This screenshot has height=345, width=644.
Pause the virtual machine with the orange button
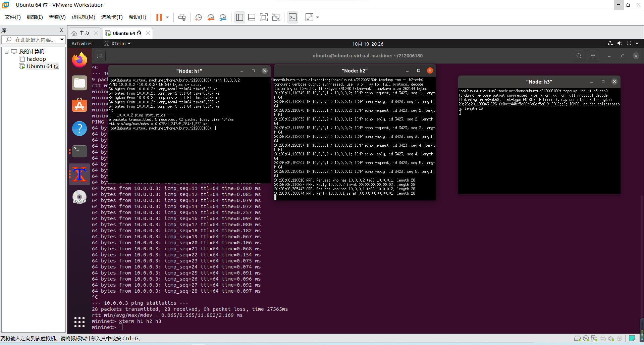(159, 17)
